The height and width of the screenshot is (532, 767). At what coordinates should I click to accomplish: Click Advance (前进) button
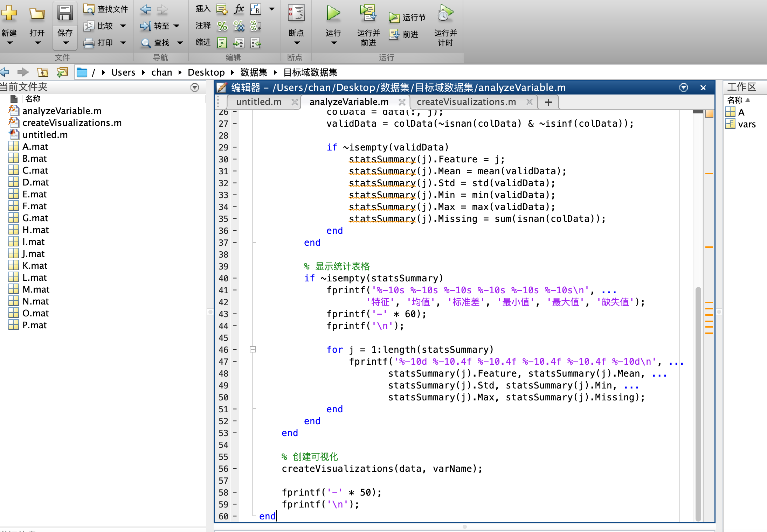click(x=403, y=34)
